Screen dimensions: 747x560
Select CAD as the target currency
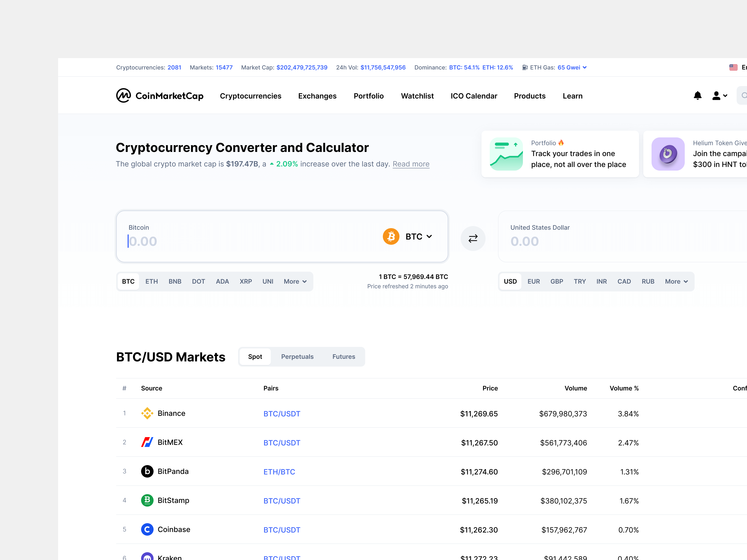pos(624,281)
